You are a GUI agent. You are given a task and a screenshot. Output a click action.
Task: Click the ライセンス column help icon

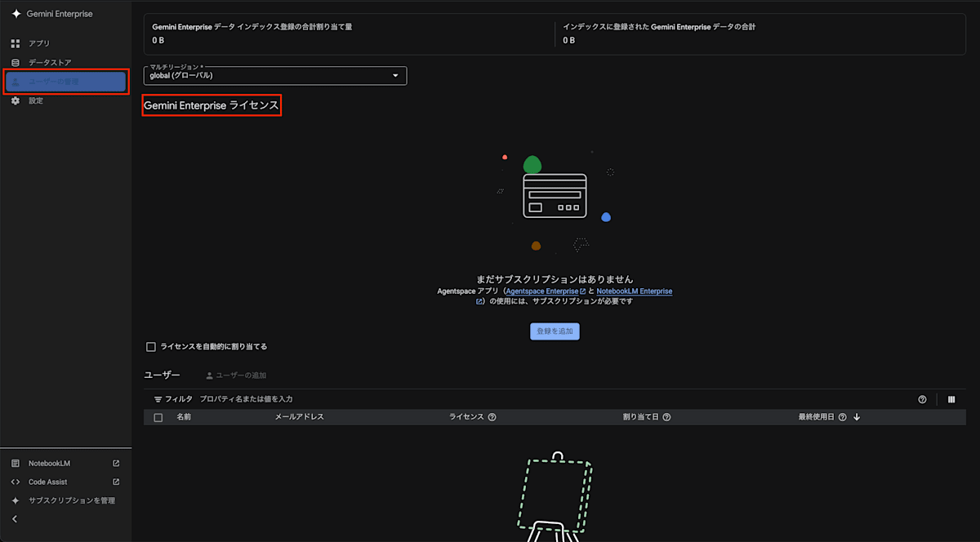coord(492,417)
